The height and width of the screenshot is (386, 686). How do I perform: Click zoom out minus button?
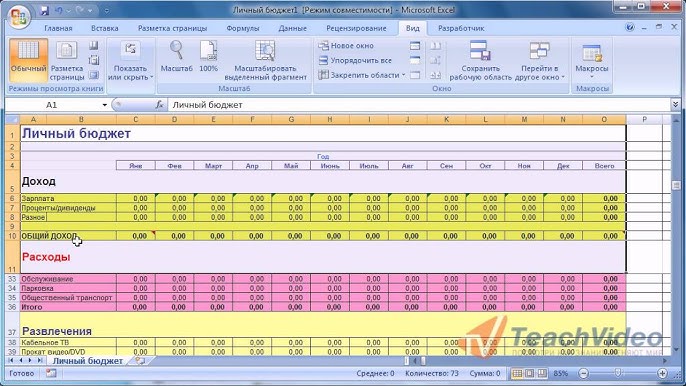point(583,373)
